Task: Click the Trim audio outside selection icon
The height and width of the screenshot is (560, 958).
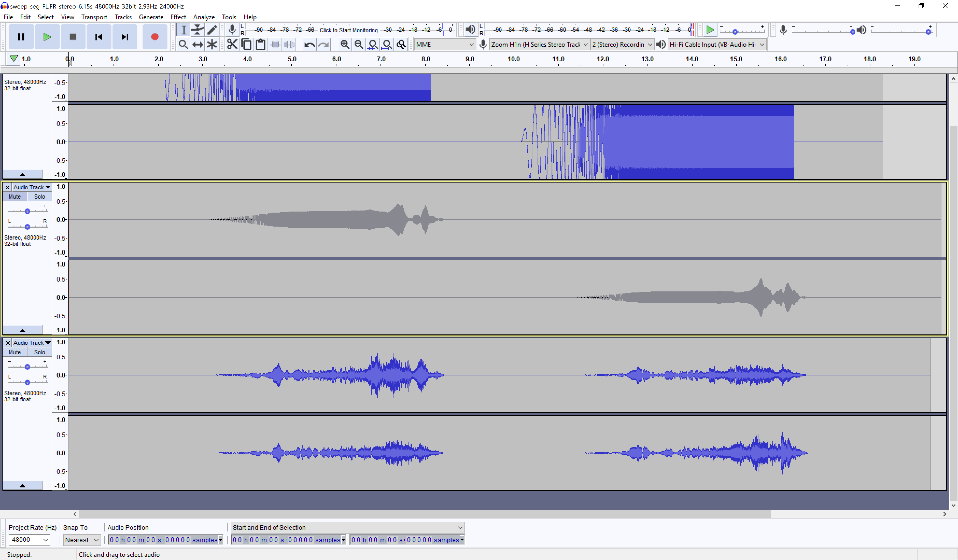Action: [x=275, y=45]
